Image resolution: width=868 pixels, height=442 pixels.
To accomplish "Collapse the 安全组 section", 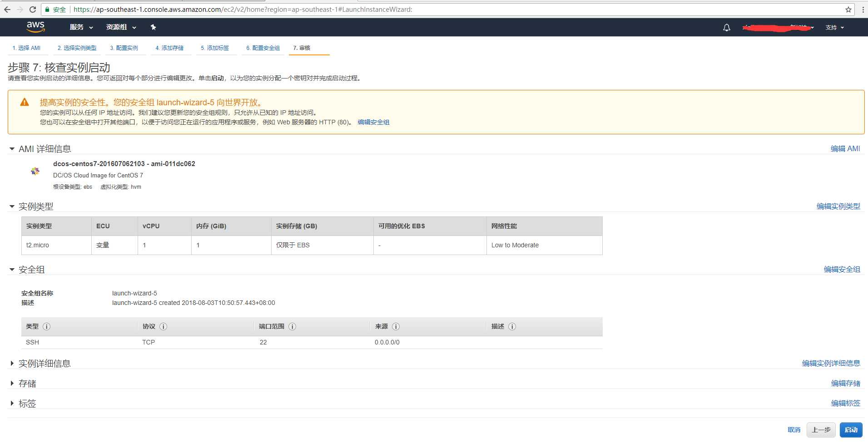I will click(x=12, y=270).
